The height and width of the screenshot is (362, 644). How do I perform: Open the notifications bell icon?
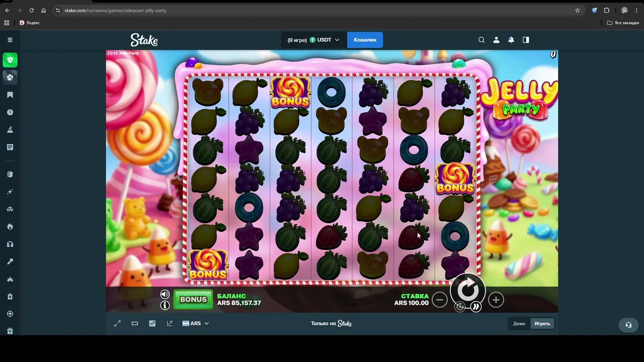point(511,40)
